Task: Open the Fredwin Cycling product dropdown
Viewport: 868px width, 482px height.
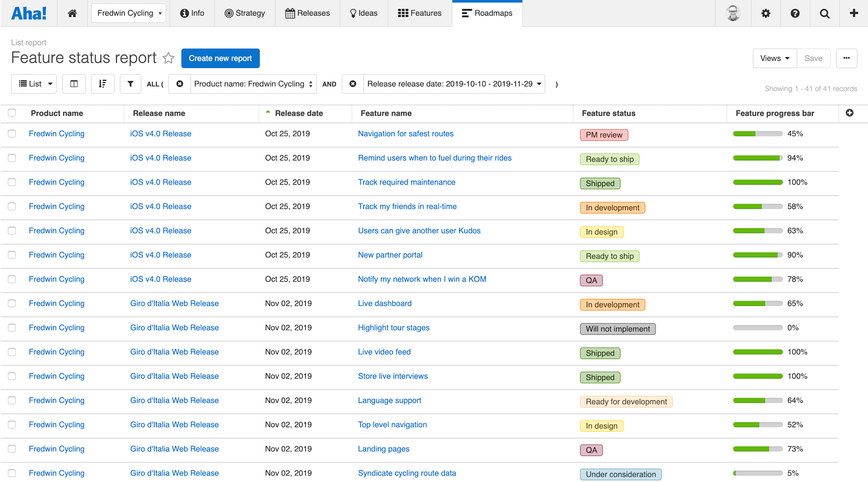Action: [x=128, y=13]
